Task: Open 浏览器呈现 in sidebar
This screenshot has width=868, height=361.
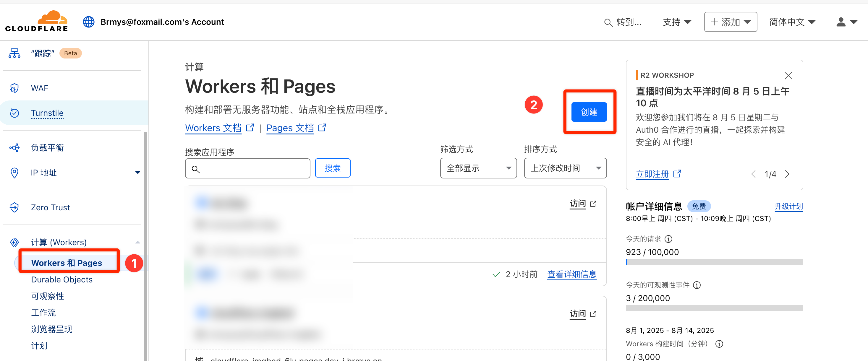Action: 51,329
